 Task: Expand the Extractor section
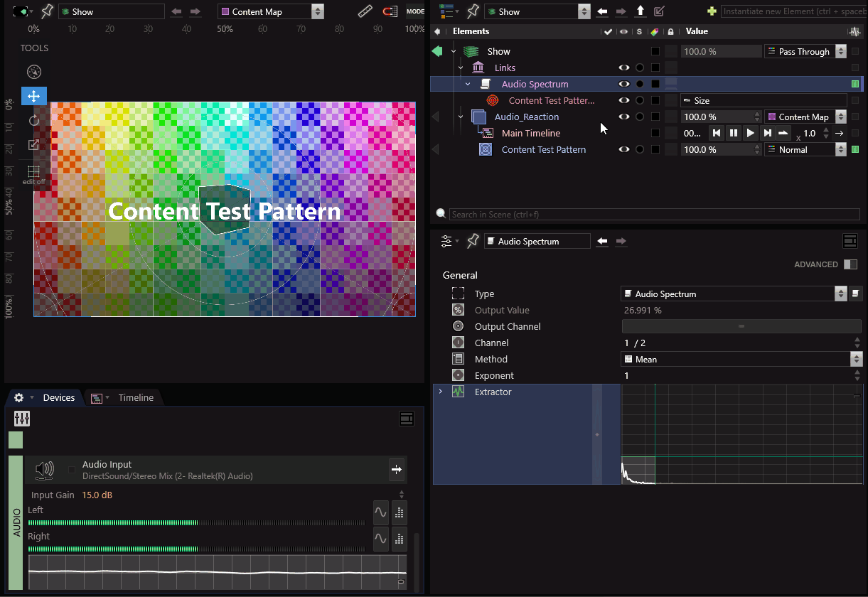coord(441,392)
